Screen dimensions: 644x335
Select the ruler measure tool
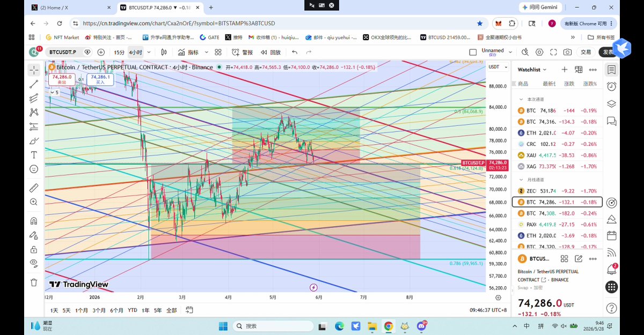34,188
